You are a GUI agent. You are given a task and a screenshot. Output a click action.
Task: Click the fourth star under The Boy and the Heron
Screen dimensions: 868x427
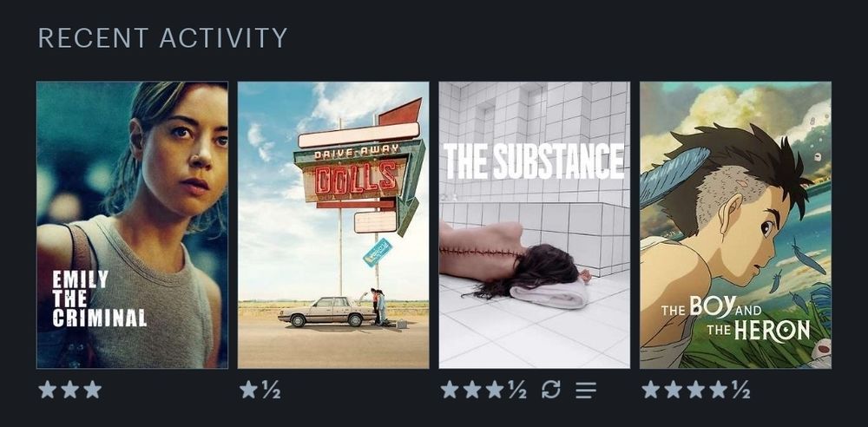pos(718,390)
